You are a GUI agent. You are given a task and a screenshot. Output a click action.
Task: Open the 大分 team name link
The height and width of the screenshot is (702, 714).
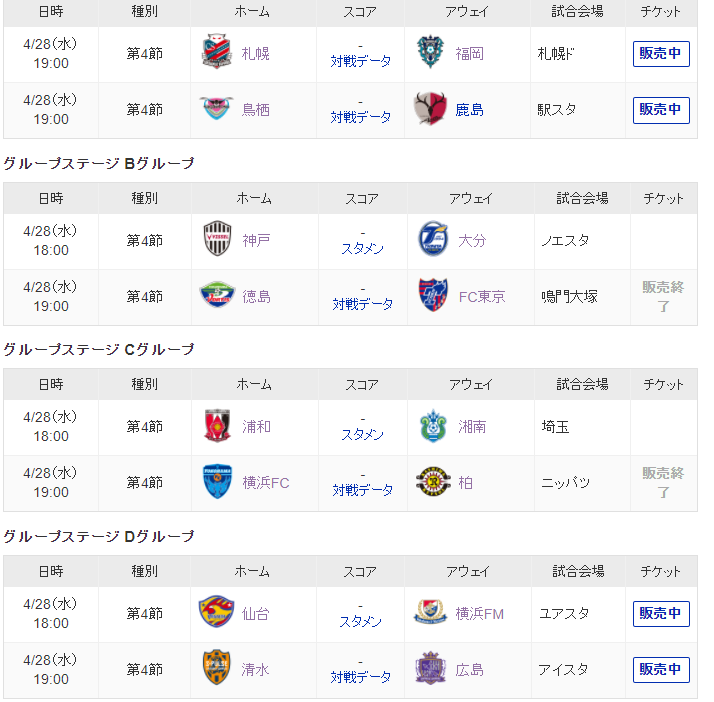point(472,240)
